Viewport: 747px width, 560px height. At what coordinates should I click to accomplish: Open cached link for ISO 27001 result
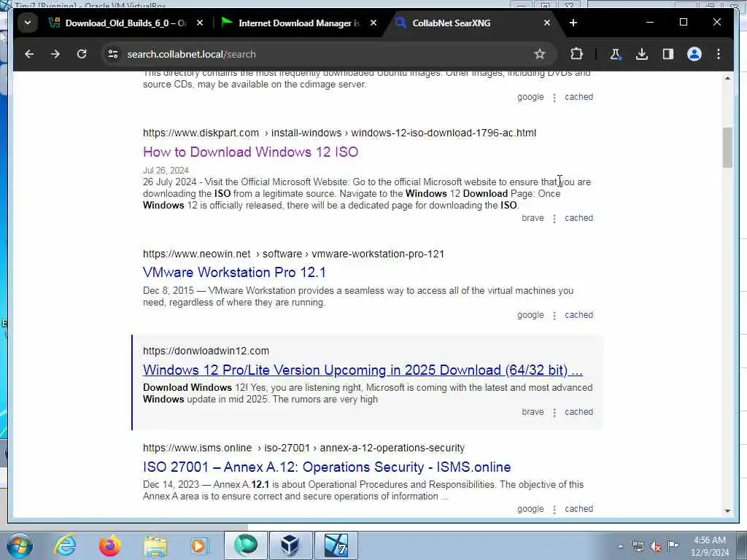coord(578,509)
